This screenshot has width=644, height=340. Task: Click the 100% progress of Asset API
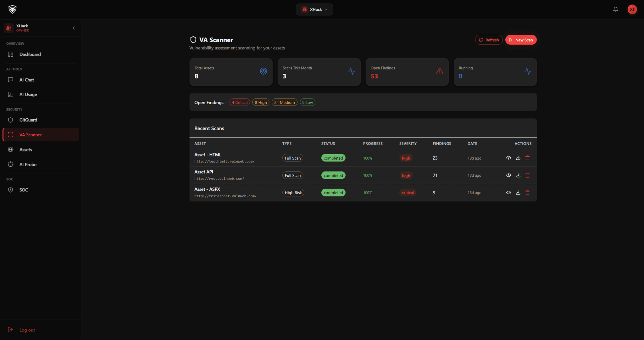(368, 175)
